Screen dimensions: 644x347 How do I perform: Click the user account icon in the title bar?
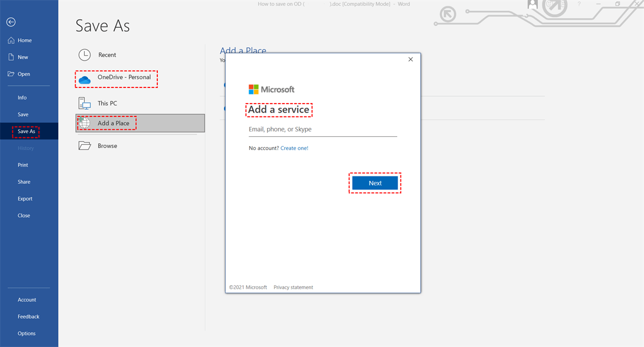click(x=532, y=4)
